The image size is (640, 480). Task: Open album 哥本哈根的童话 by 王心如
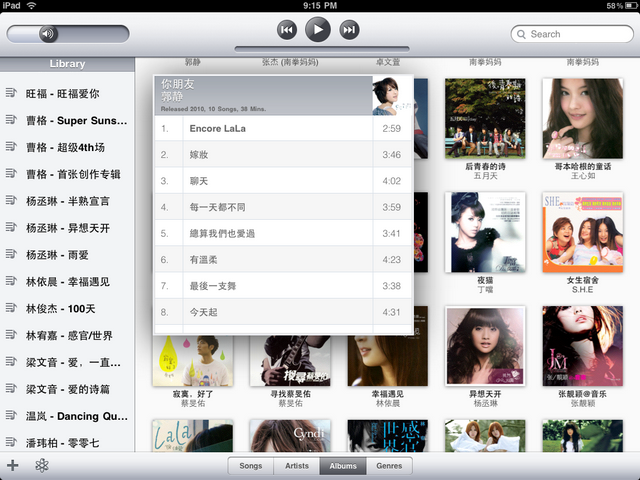[x=582, y=118]
